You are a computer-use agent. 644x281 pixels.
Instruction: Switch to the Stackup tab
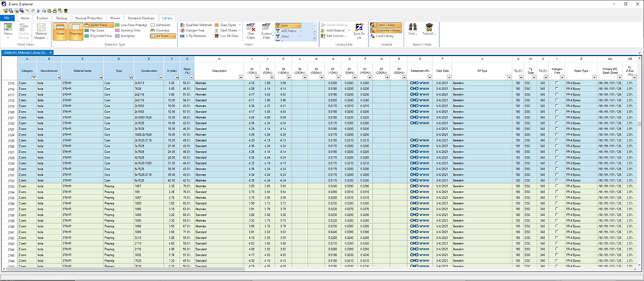coord(62,18)
